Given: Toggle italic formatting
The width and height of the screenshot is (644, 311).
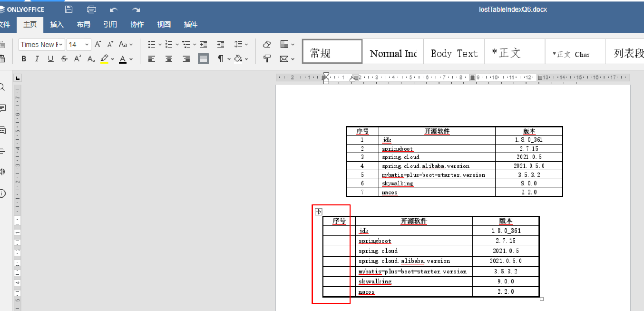Looking at the screenshot, I should 37,59.
